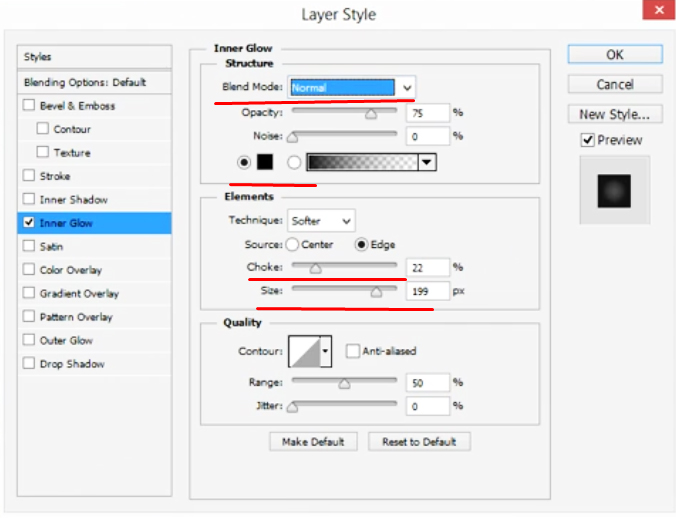676x518 pixels.
Task: Click the gradient preview bar
Action: pyautogui.click(x=362, y=162)
